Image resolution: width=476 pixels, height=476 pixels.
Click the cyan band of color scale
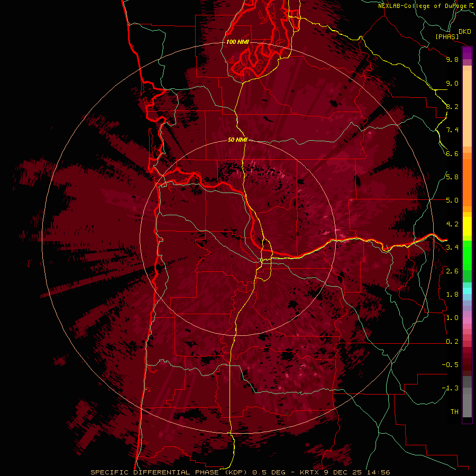[x=467, y=291]
